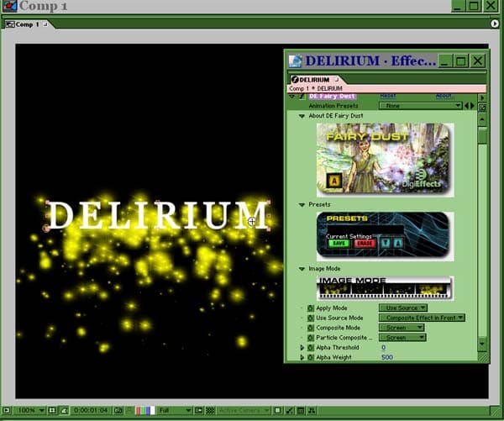Image resolution: width=504 pixels, height=421 pixels.
Task: Click the Alpha Threshold value 0
Action: [x=383, y=348]
